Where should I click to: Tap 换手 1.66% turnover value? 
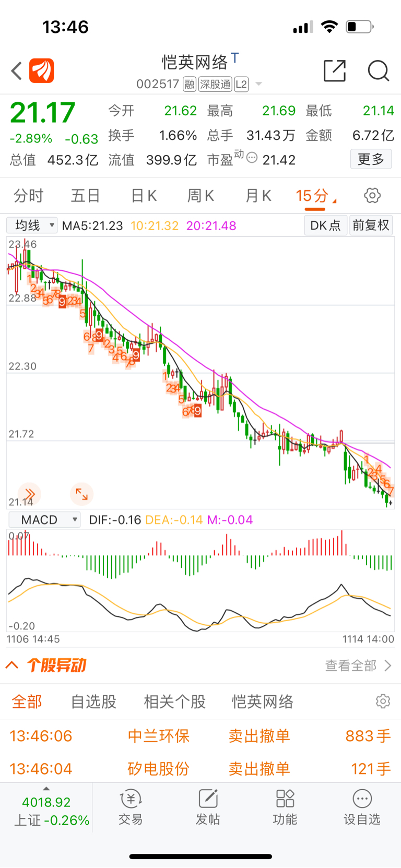click(x=152, y=136)
